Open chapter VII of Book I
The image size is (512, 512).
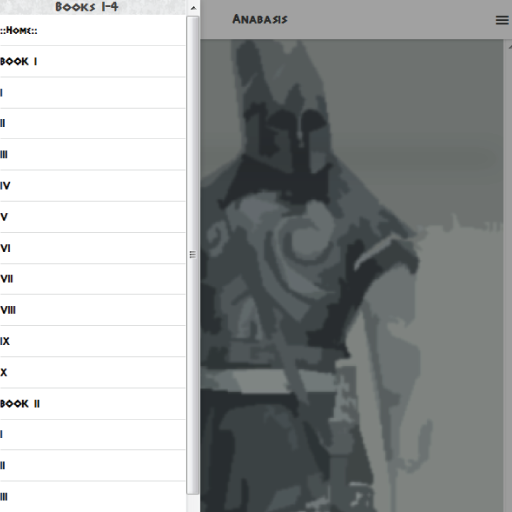[92, 279]
